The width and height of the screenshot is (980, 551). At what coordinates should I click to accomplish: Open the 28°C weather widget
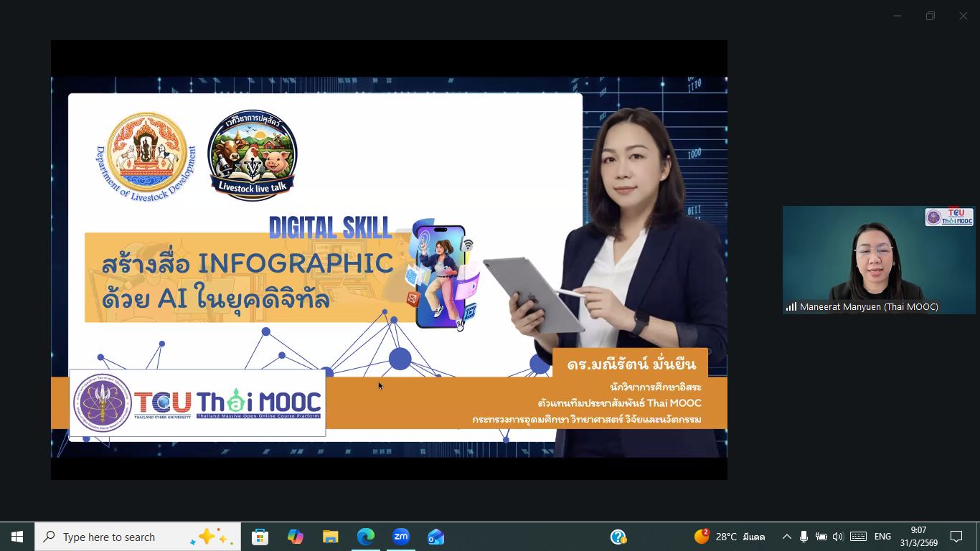[x=729, y=537]
